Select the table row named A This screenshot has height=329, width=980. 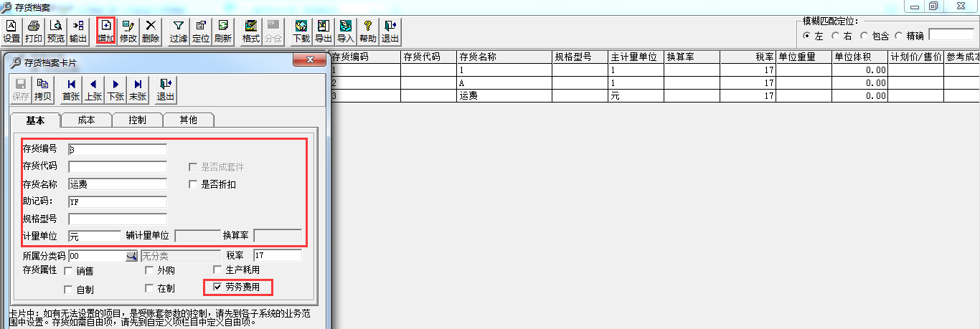(x=655, y=82)
